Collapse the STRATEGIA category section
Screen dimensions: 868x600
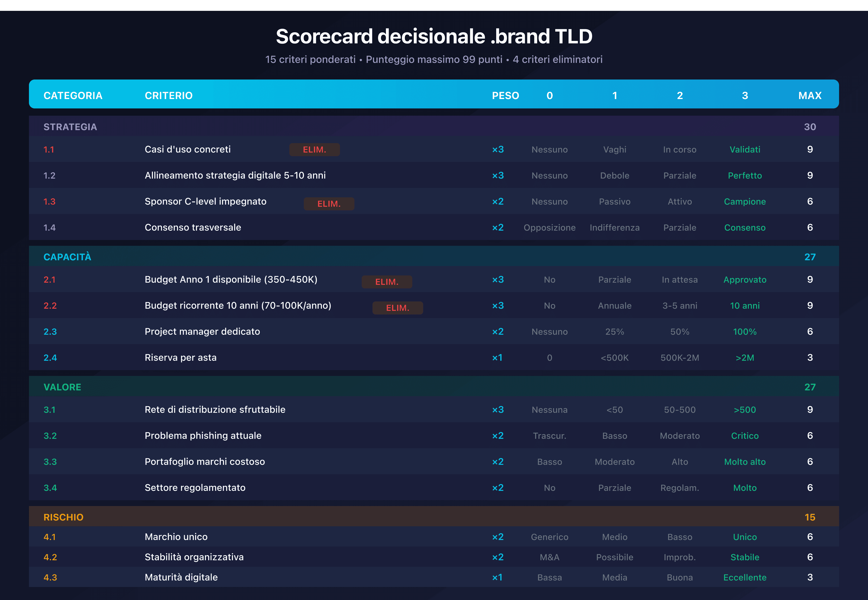pyautogui.click(x=70, y=127)
